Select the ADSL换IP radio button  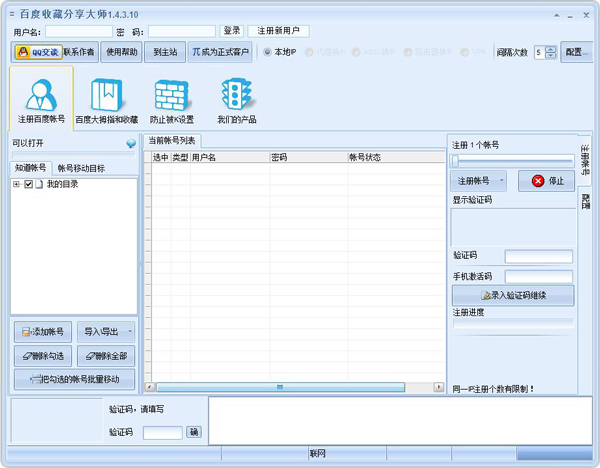(355, 52)
